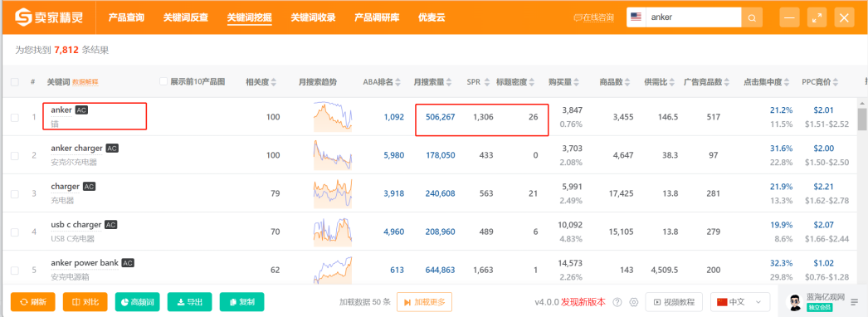Click the ABA rank value 1,092
The height and width of the screenshot is (317, 868).
pyautogui.click(x=394, y=117)
